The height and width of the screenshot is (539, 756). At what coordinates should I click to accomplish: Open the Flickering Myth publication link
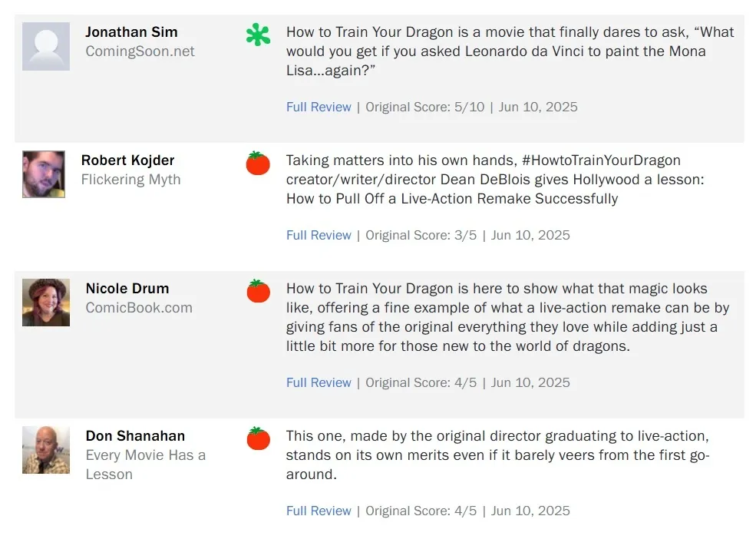130,180
